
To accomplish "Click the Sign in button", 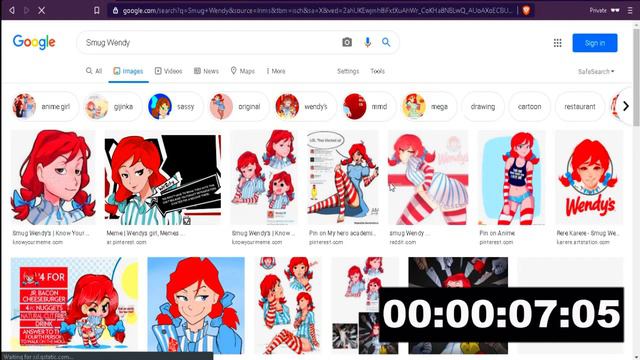I will tap(595, 43).
